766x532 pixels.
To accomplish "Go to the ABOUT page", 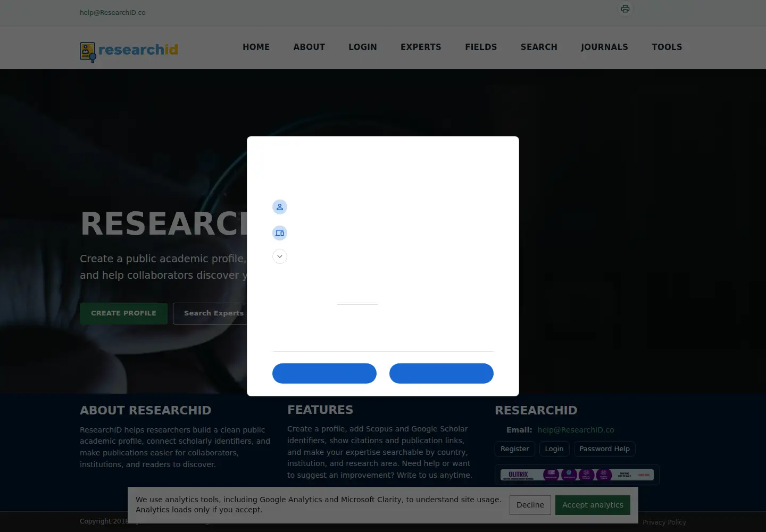I will [x=309, y=47].
